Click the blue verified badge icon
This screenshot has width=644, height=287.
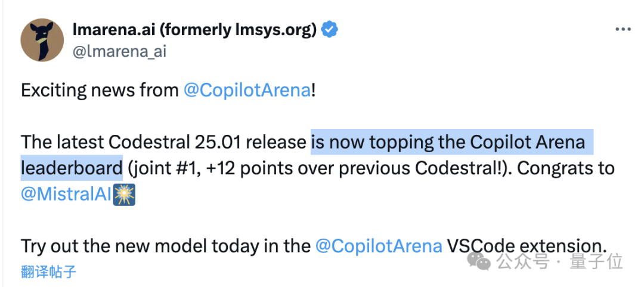click(x=329, y=30)
